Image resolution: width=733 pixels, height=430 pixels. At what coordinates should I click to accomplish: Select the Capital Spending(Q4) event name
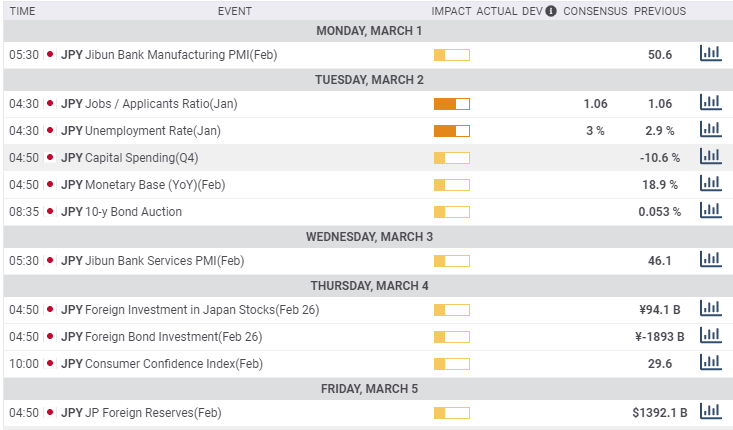pos(142,157)
